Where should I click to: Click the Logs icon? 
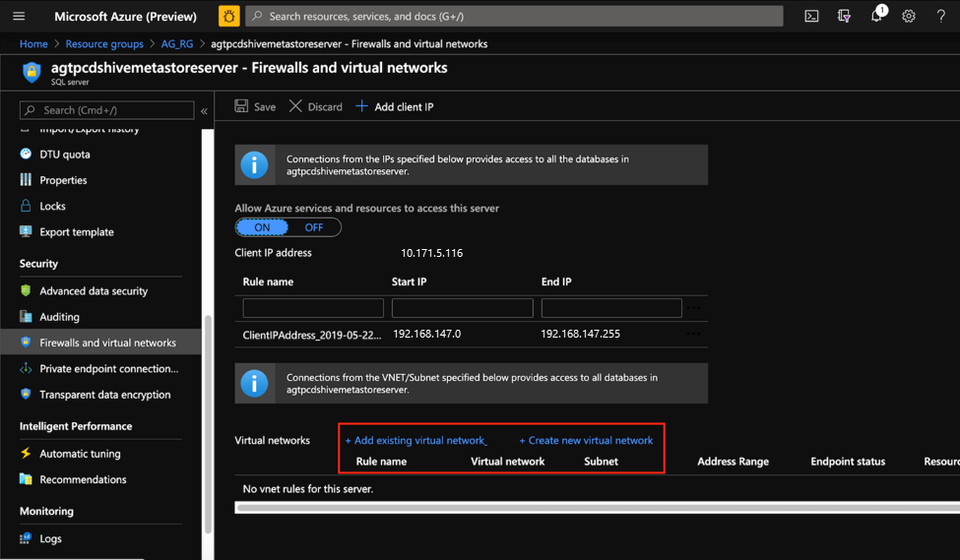(26, 538)
